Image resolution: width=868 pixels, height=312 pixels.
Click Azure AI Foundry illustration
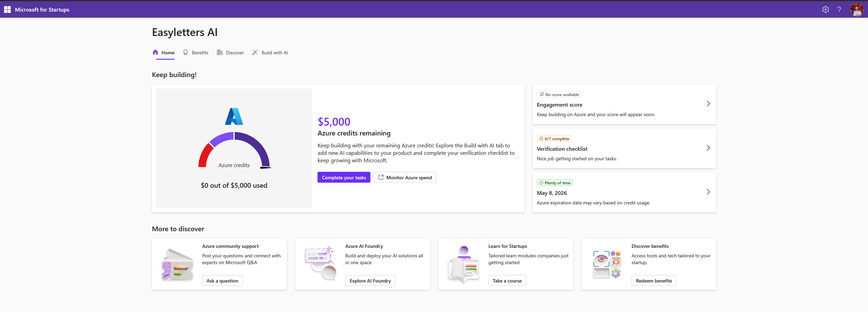tap(321, 263)
